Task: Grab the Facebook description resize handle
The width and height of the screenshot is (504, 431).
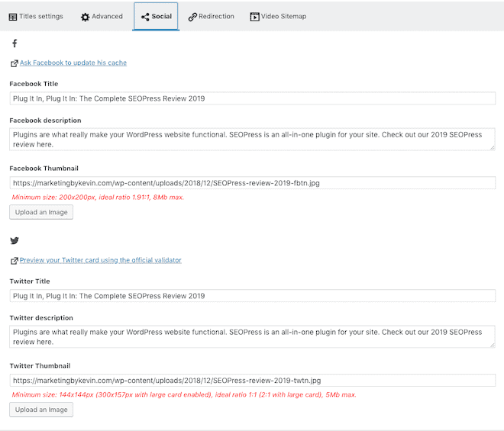Action: point(493,148)
